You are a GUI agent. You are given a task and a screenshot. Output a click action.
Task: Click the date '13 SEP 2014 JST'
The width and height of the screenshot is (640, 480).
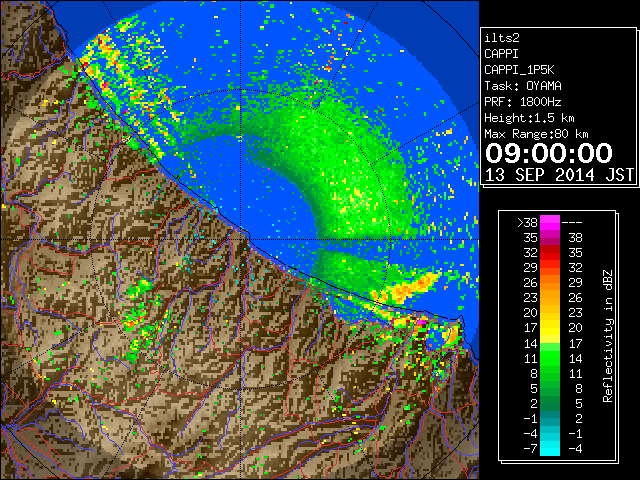559,175
